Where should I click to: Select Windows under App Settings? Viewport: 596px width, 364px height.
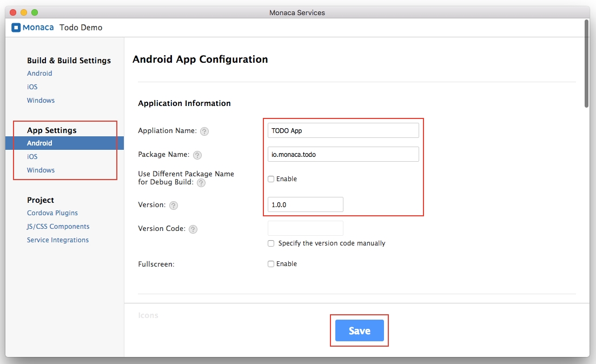tap(41, 170)
